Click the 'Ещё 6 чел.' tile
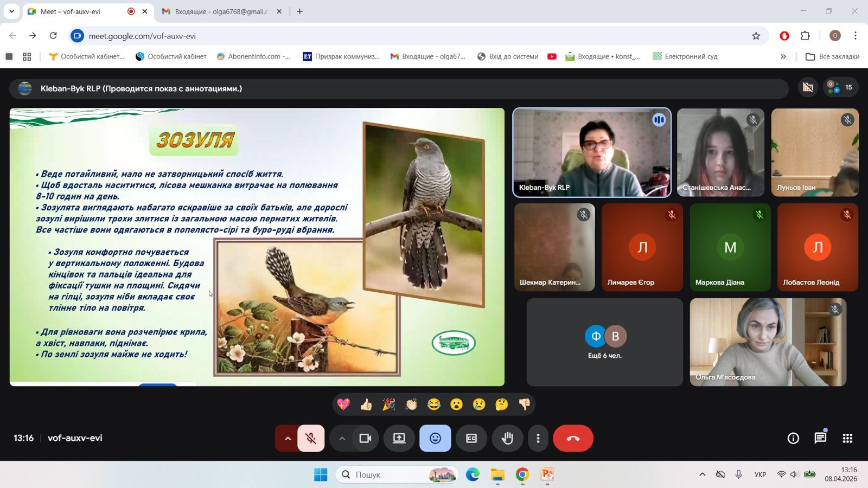868x488 pixels. click(x=605, y=342)
